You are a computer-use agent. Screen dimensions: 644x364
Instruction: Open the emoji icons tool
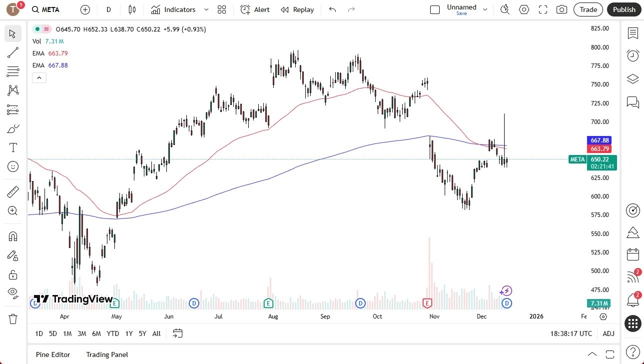point(13,166)
